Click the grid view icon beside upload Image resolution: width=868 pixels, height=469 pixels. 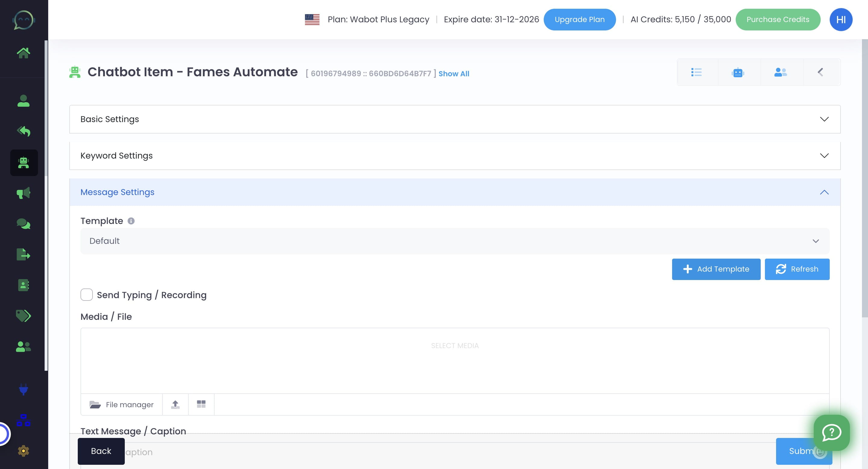201,404
